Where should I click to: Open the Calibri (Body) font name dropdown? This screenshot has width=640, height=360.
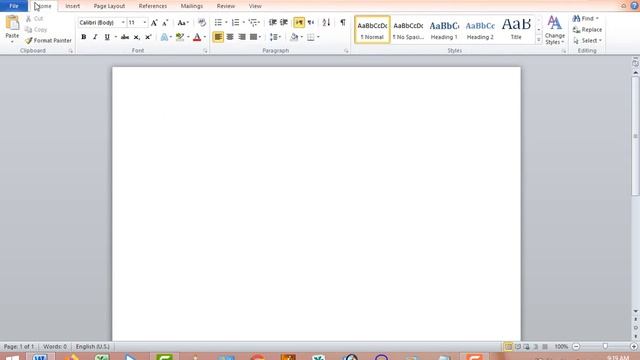point(123,22)
